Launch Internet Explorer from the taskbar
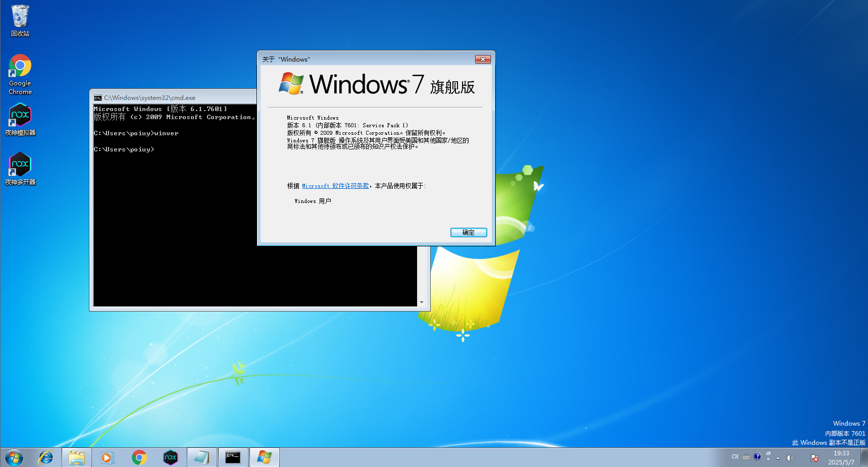This screenshot has height=467, width=868. 46,457
